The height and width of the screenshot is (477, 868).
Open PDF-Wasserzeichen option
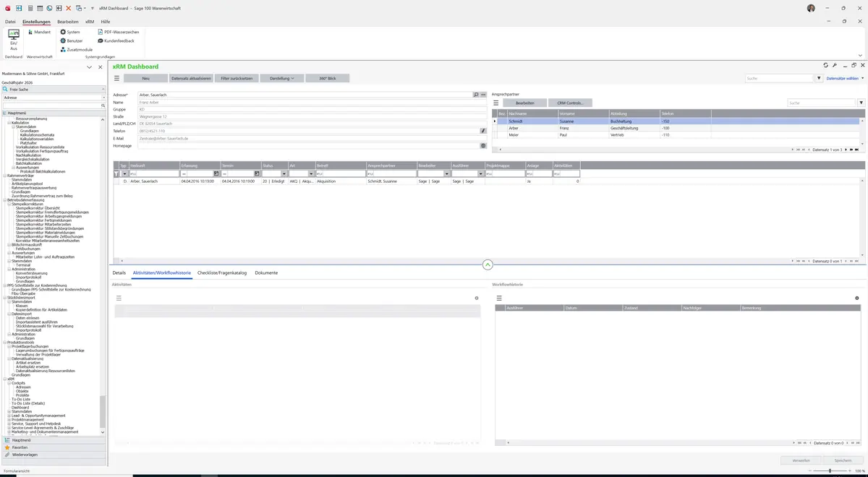(117, 32)
